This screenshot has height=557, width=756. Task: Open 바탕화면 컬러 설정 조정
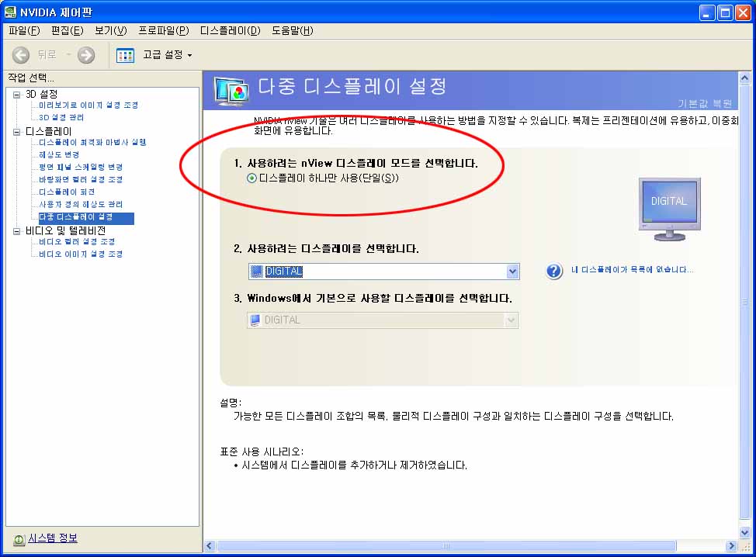click(81, 180)
